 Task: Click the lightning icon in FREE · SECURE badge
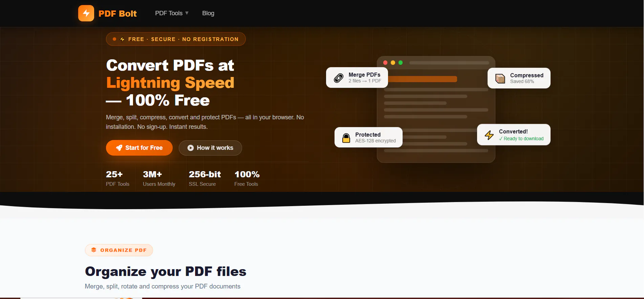[122, 39]
